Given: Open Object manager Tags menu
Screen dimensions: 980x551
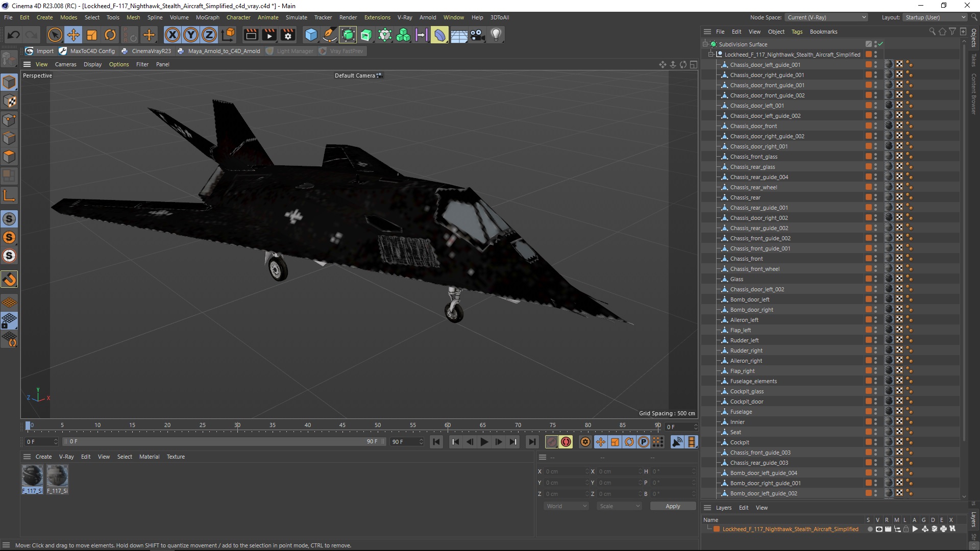Looking at the screenshot, I should [797, 32].
